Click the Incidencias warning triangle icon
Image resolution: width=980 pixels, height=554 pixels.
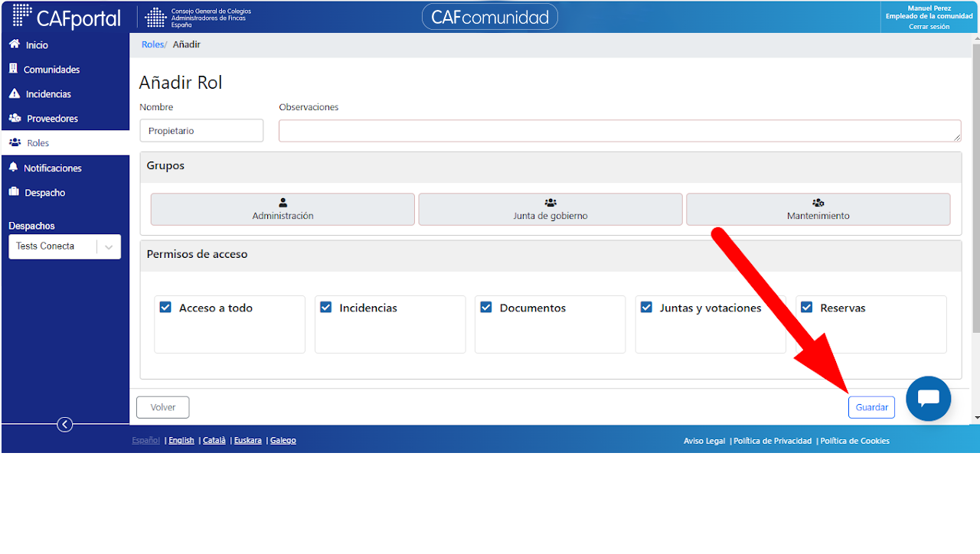14,93
